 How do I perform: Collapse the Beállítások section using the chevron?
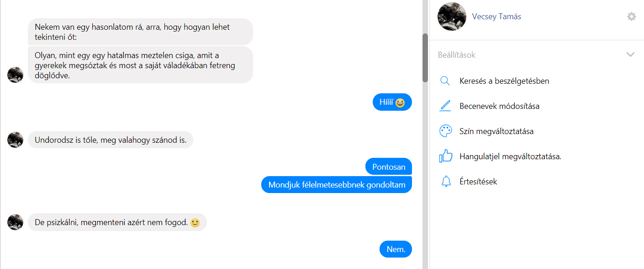(630, 54)
